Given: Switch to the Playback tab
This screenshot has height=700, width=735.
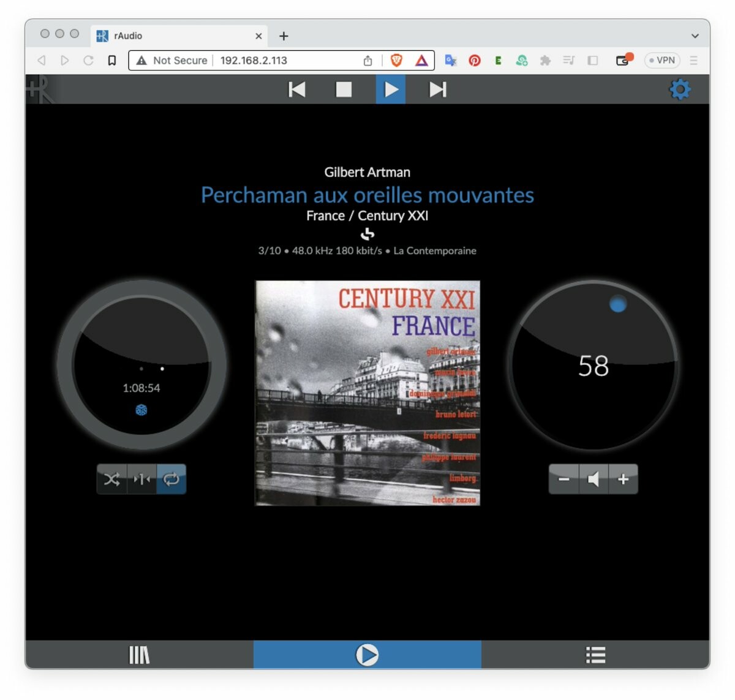Looking at the screenshot, I should point(367,655).
